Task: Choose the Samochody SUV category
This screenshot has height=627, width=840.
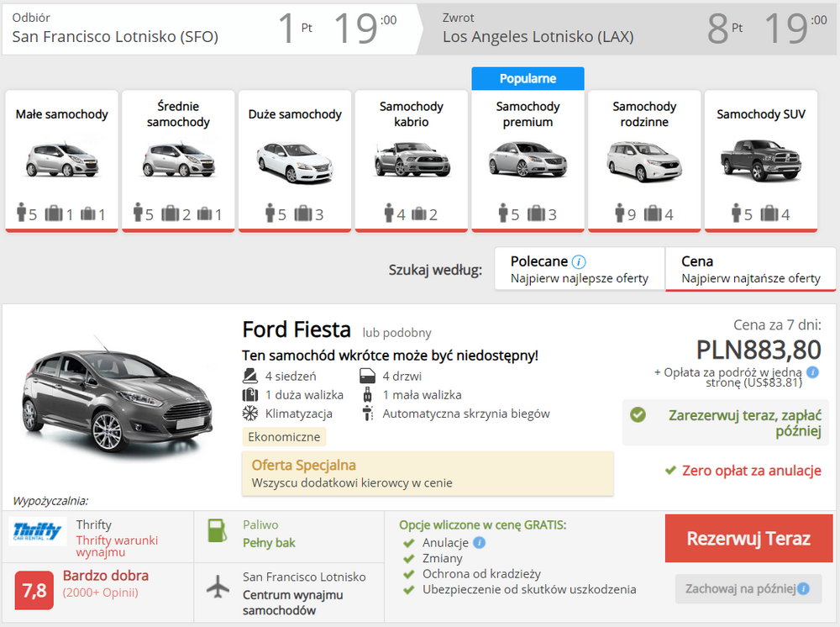Action: (760, 160)
